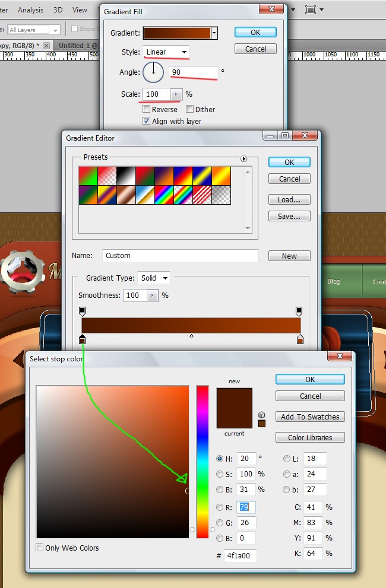Click the gradient Name field Custom

click(x=181, y=255)
